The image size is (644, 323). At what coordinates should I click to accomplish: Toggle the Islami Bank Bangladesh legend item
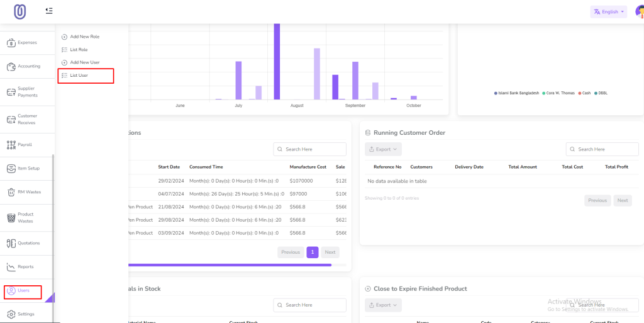517,93
